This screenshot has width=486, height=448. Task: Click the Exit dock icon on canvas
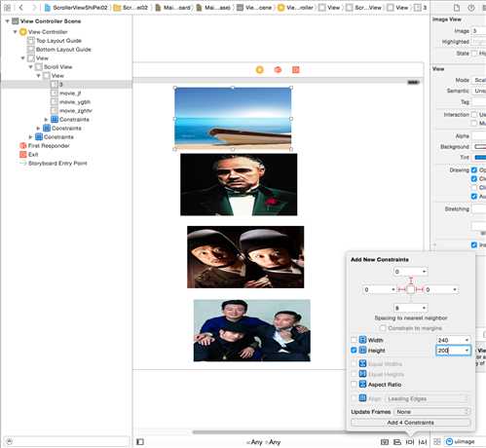(296, 70)
